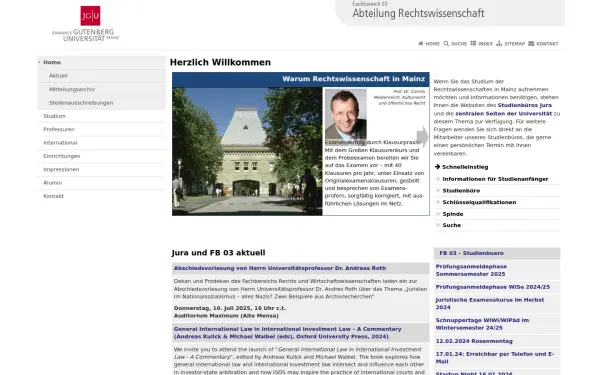Viewport: 600px width, 375px height.
Task: Open the Spinde quick link
Action: pyautogui.click(x=453, y=214)
